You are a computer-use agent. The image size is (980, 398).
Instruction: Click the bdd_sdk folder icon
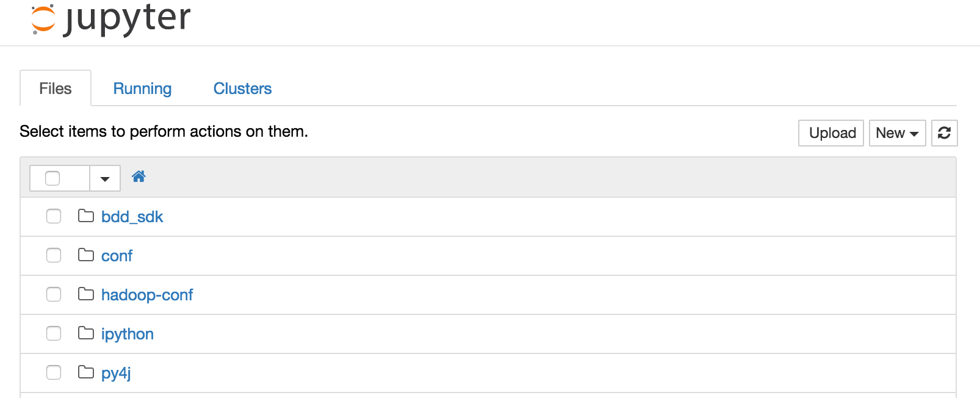[x=86, y=216]
